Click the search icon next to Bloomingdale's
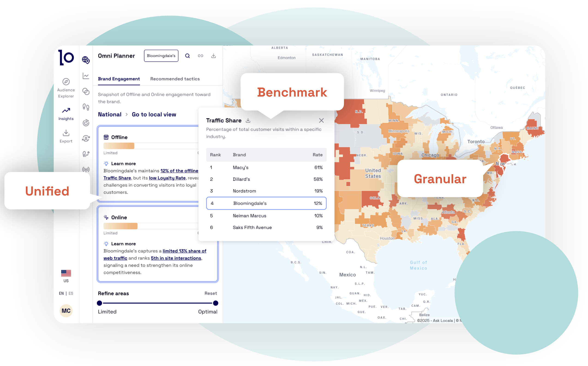The image size is (588, 366). pyautogui.click(x=187, y=56)
